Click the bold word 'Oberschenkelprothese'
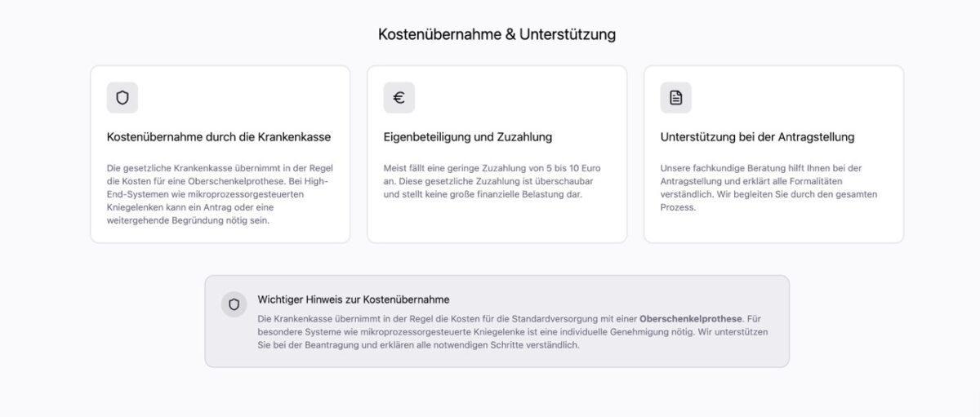The width and height of the screenshot is (980, 417). tap(691, 319)
